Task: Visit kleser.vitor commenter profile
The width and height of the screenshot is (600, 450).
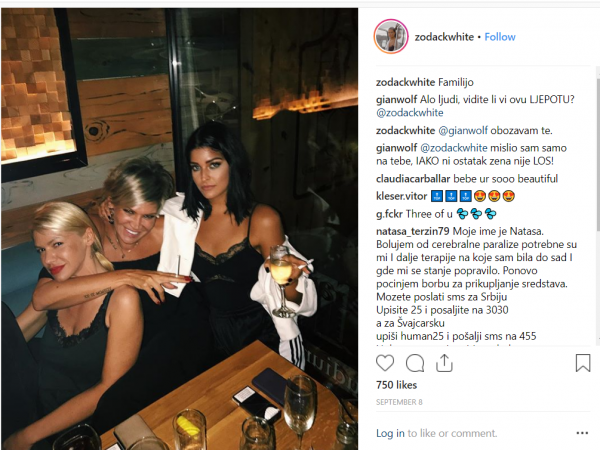Action: coord(401,196)
